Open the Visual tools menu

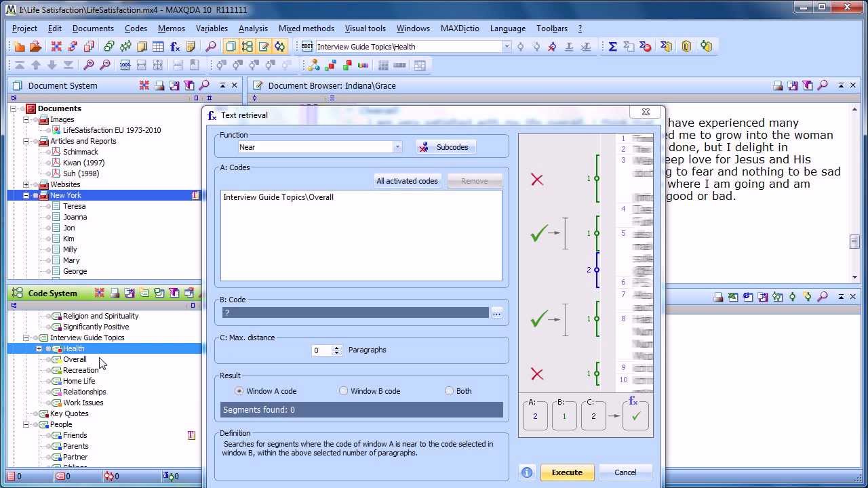(x=365, y=28)
